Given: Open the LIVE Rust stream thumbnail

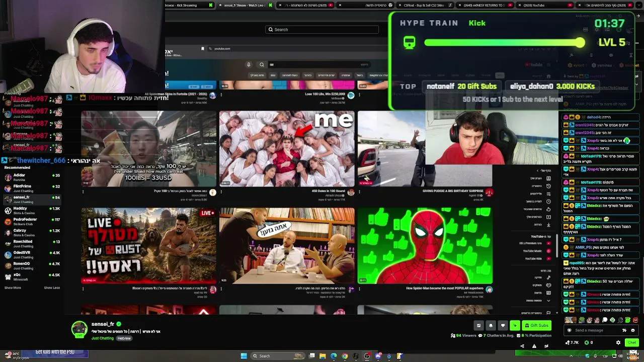Looking at the screenshot, I should pos(149,246).
